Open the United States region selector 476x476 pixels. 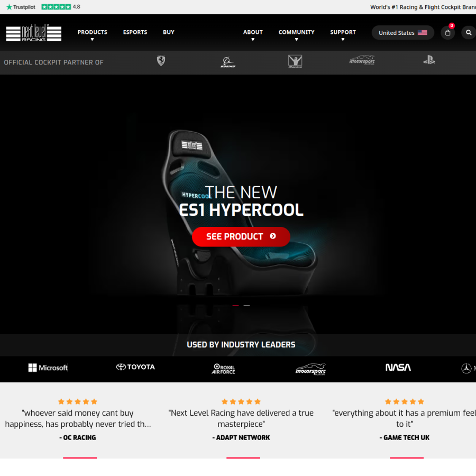403,32
